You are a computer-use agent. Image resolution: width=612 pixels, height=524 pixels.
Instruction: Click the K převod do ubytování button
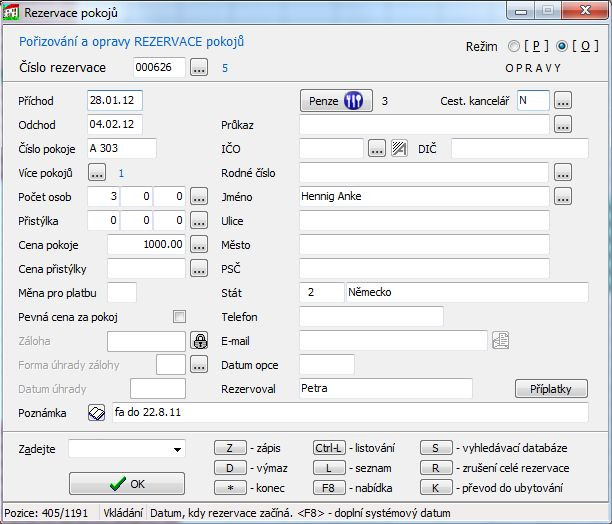click(436, 488)
